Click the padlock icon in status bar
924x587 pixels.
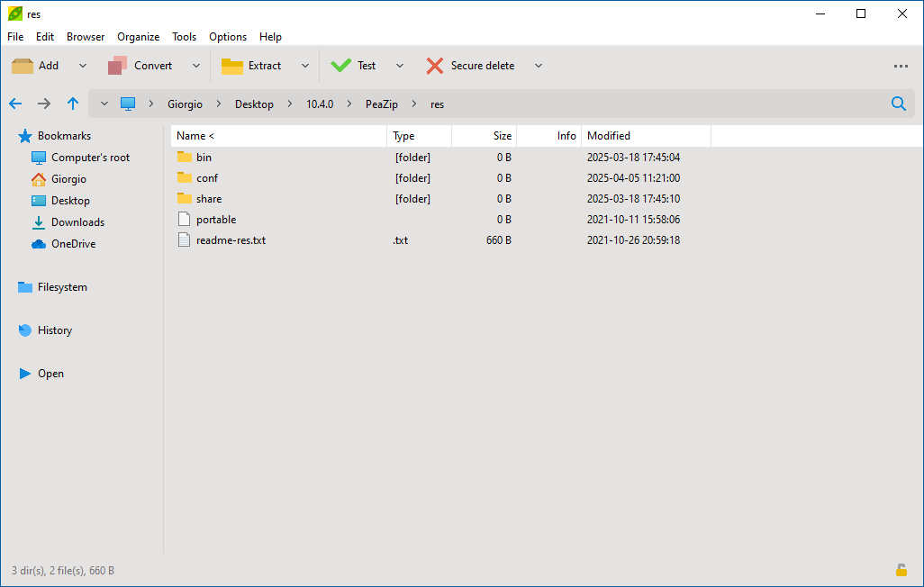pyautogui.click(x=901, y=570)
